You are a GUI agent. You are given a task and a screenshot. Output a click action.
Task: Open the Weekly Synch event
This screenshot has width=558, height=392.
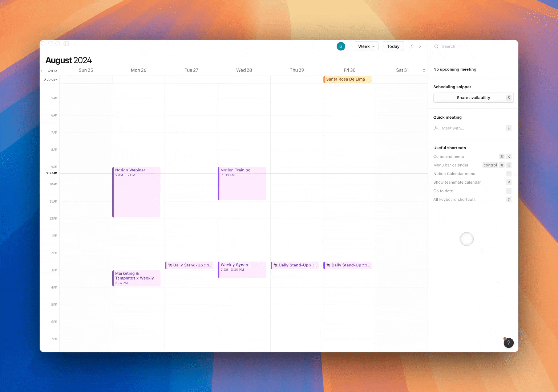pos(242,269)
